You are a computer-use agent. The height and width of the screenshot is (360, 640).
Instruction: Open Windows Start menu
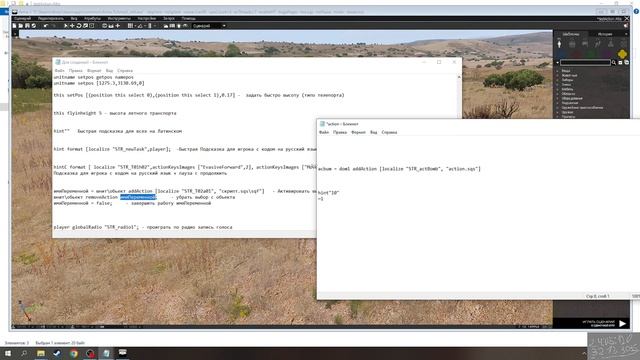point(8,353)
